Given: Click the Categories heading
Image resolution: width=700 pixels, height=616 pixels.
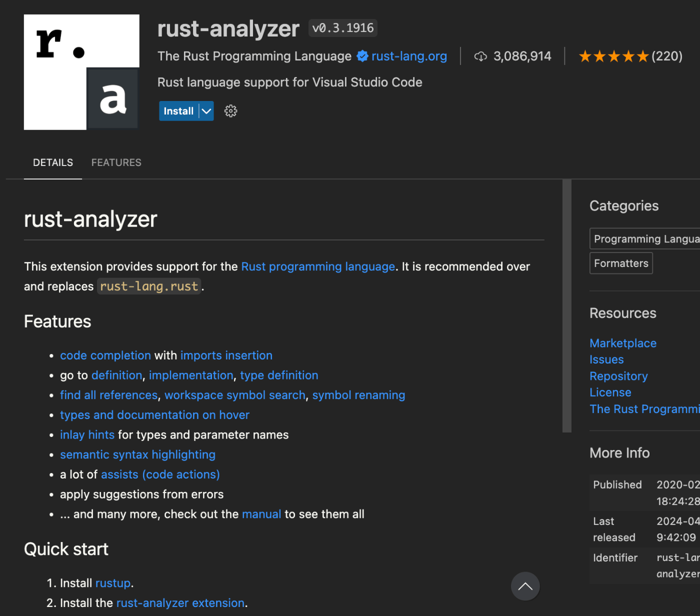Looking at the screenshot, I should click(624, 206).
